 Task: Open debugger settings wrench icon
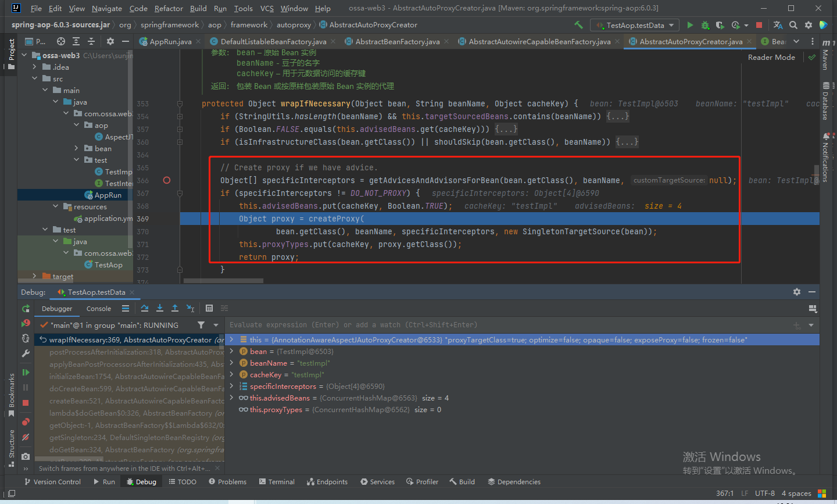26,353
